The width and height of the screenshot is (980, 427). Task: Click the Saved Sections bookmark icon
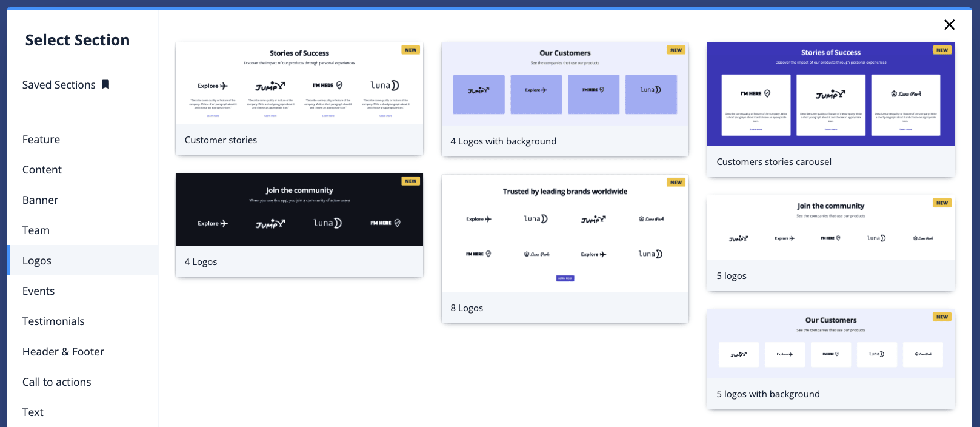click(x=105, y=84)
